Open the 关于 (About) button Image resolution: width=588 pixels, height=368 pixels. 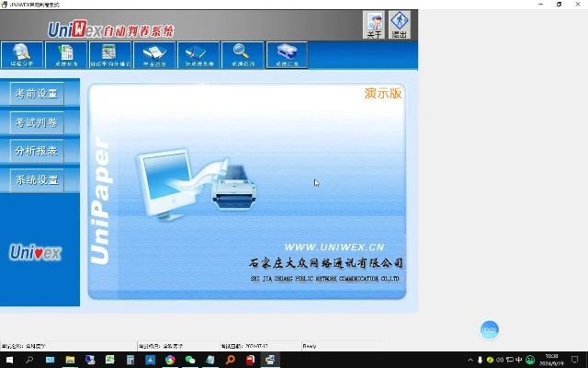click(x=374, y=25)
